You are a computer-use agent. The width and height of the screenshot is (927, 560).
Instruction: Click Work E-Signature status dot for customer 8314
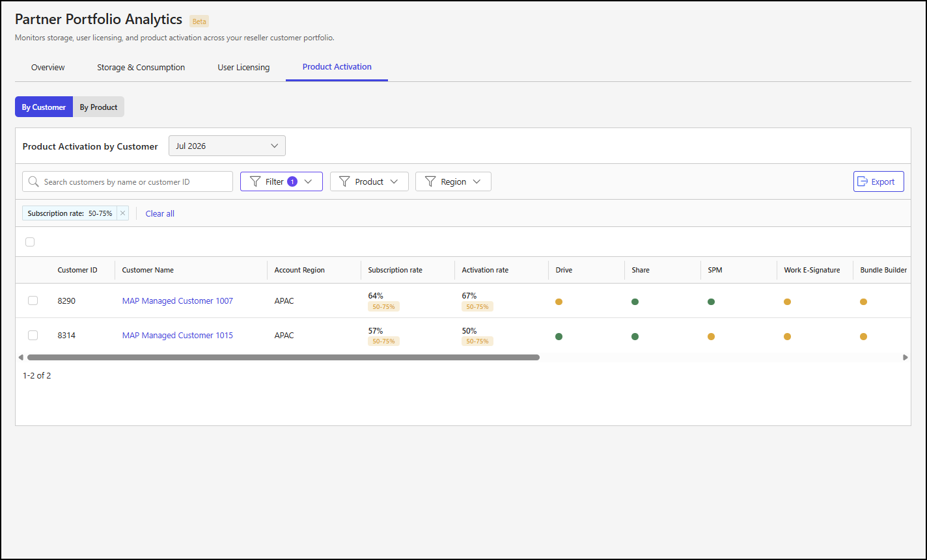787,336
